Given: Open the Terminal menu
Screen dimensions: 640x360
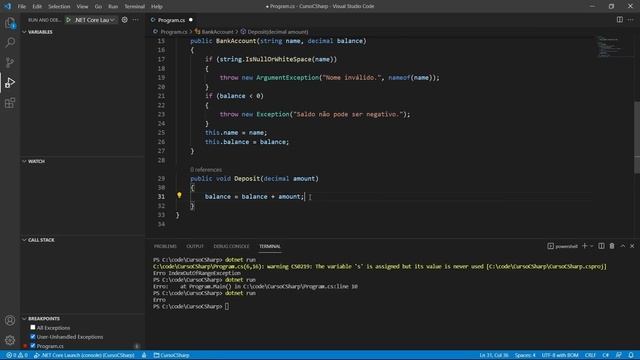Looking at the screenshot, I should tap(135, 6).
